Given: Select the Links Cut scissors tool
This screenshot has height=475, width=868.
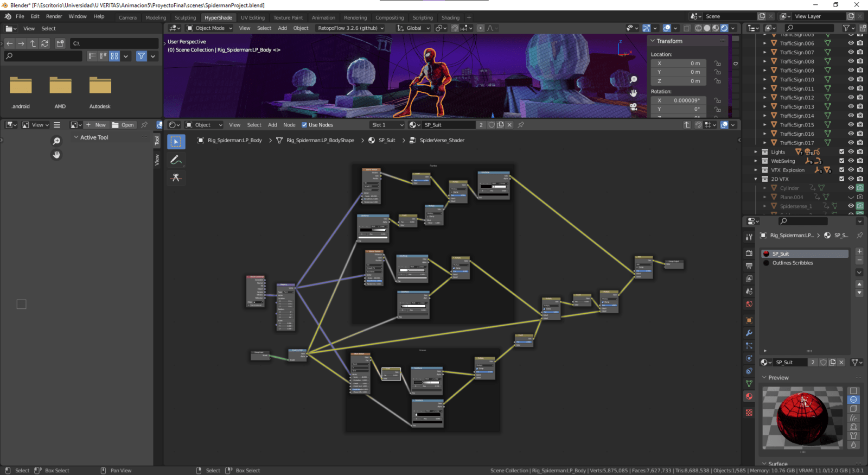Looking at the screenshot, I should pos(176,178).
